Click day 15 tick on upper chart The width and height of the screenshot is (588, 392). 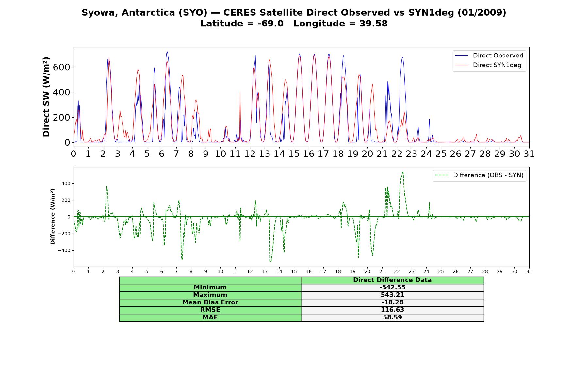point(294,154)
